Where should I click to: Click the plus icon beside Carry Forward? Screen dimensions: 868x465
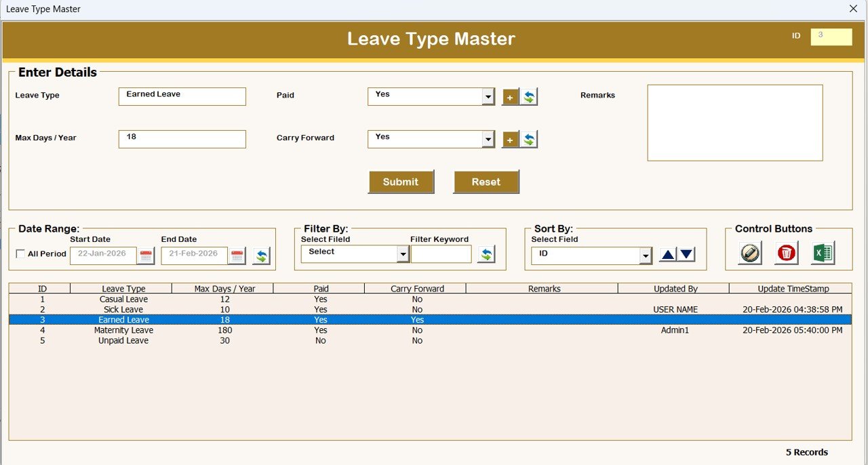pos(509,139)
